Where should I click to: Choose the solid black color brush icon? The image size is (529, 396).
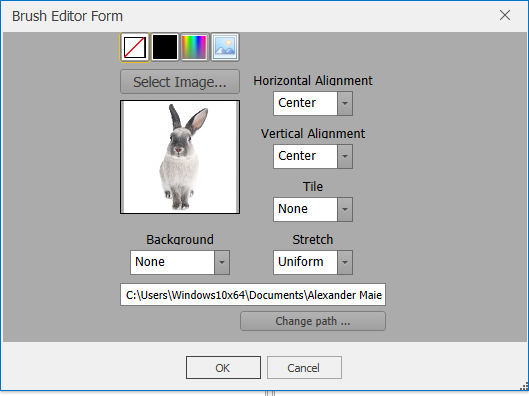165,48
